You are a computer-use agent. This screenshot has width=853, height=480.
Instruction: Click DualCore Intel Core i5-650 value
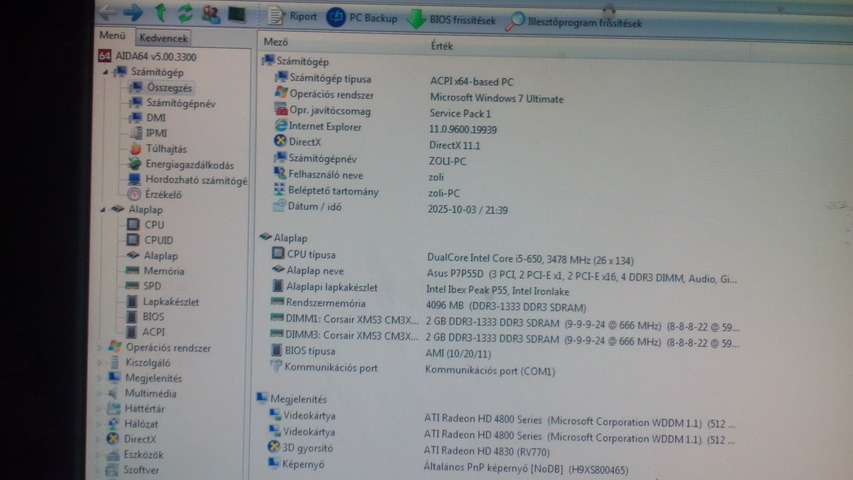[530, 259]
